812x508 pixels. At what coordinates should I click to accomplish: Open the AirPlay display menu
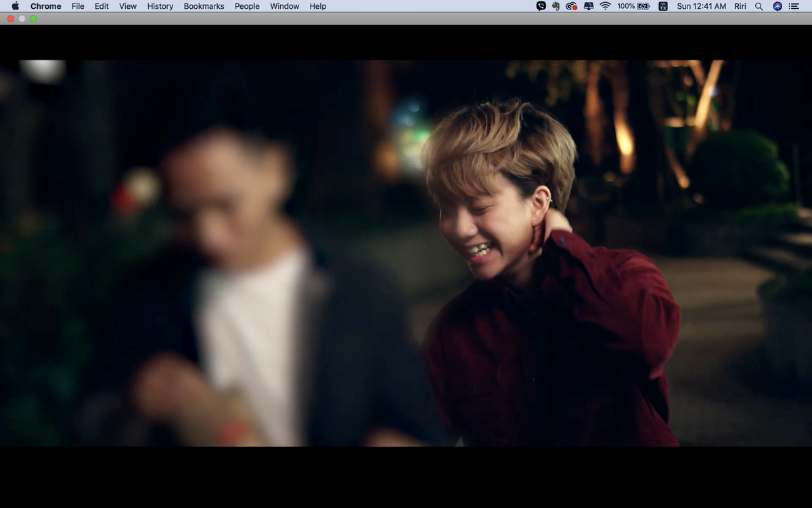588,6
